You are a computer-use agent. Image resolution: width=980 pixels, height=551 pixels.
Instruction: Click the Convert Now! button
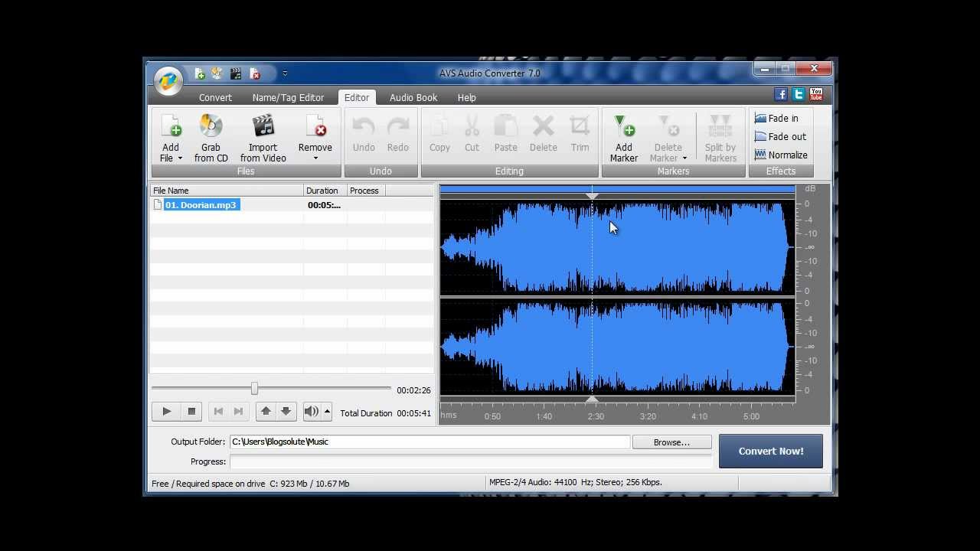771,452
